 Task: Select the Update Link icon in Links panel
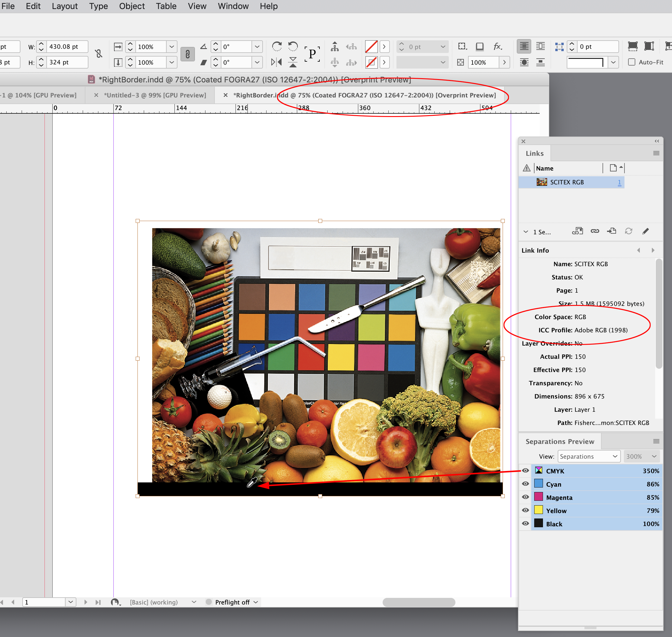click(629, 231)
